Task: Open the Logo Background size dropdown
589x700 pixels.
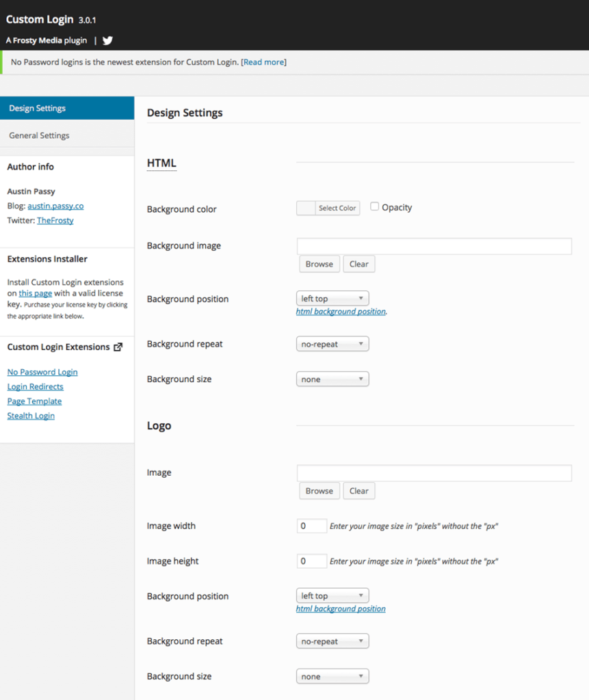Action: 332,676
